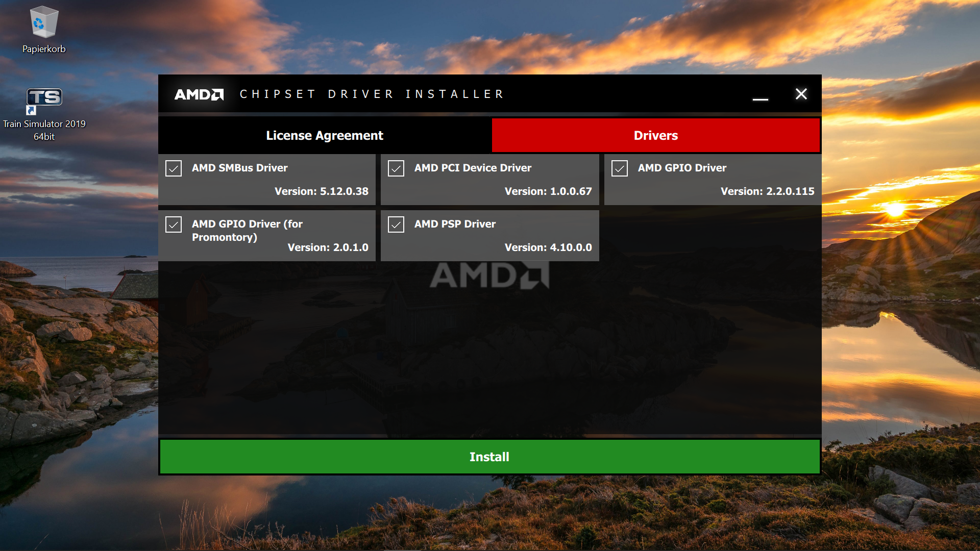Disable the AMD PSP Driver checkbox

[396, 224]
